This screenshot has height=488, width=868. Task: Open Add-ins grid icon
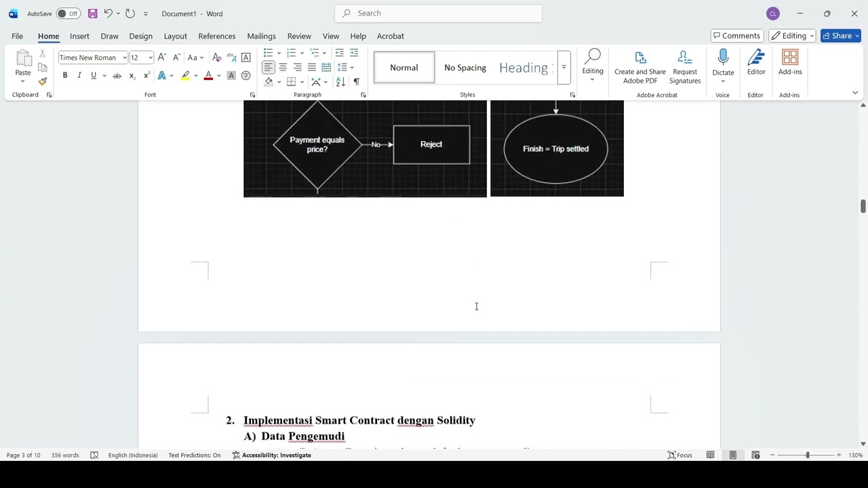coord(790,58)
